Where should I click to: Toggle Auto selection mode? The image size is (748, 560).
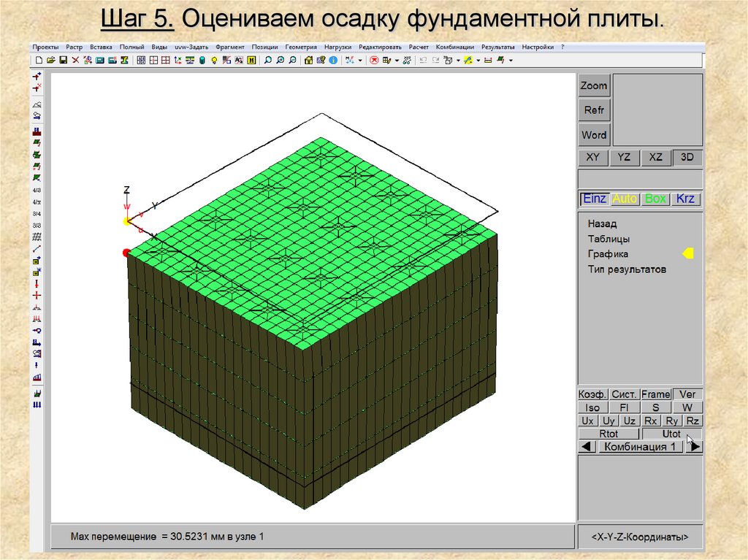[x=625, y=199]
